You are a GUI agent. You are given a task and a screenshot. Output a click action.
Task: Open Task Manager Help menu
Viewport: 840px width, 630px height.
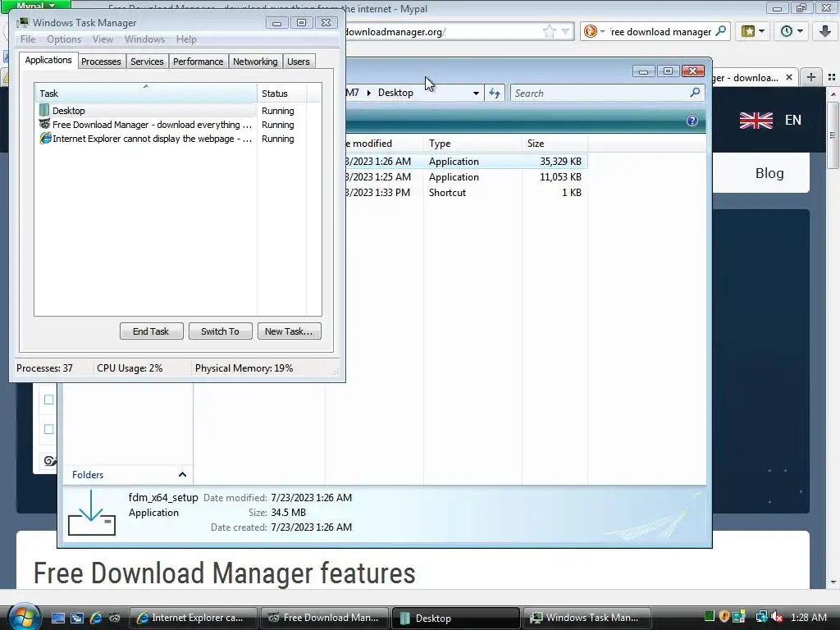point(186,39)
